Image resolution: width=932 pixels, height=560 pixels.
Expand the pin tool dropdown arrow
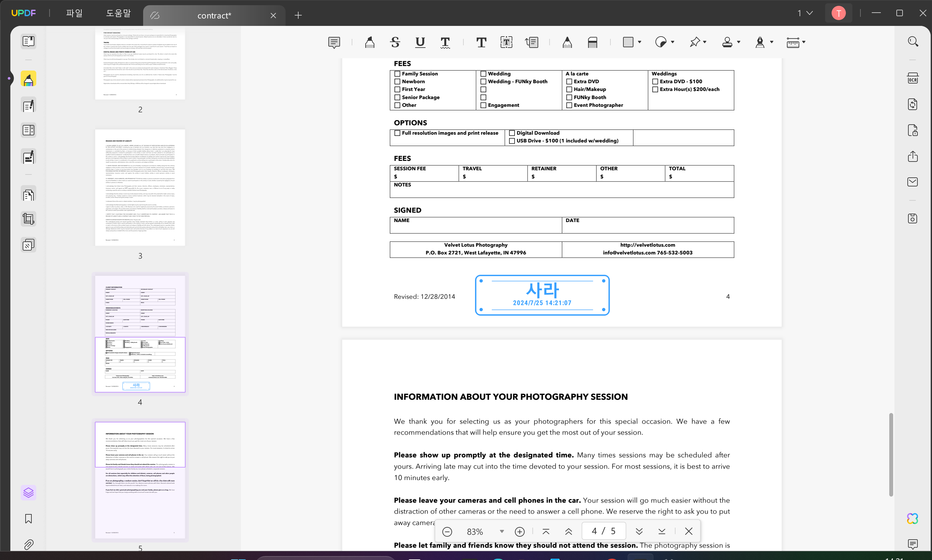tap(705, 42)
